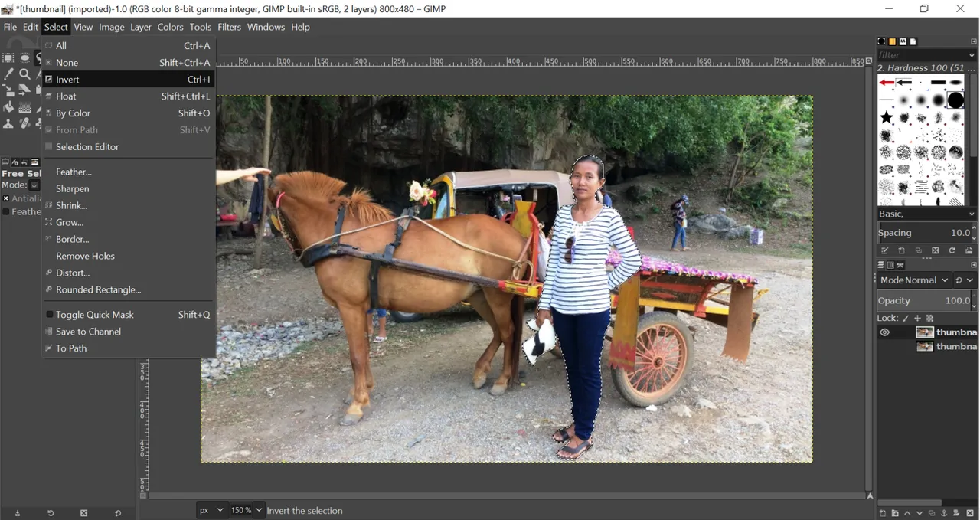The width and height of the screenshot is (980, 520).
Task: Open the Fonts tab icon
Action: 903,41
